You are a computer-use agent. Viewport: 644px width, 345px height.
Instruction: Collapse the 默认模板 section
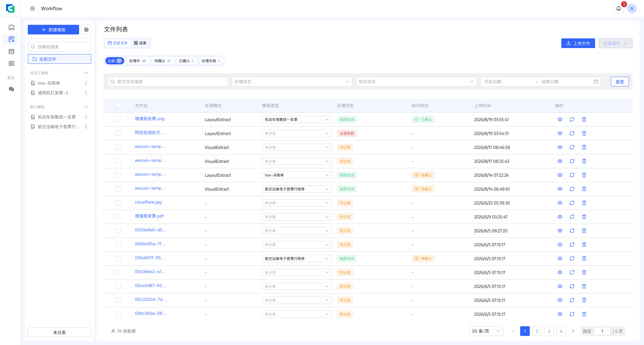(x=86, y=107)
